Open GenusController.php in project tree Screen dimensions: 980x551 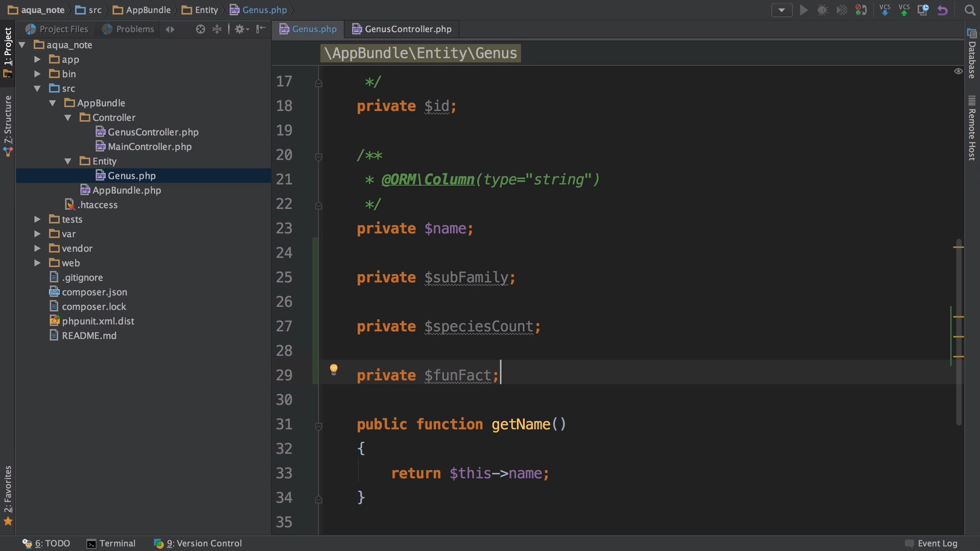pyautogui.click(x=147, y=132)
